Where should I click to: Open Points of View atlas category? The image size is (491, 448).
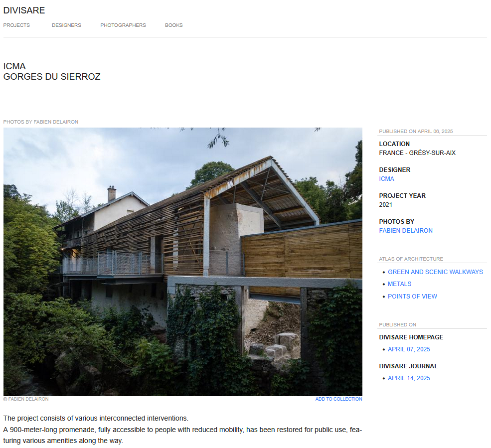point(412,296)
